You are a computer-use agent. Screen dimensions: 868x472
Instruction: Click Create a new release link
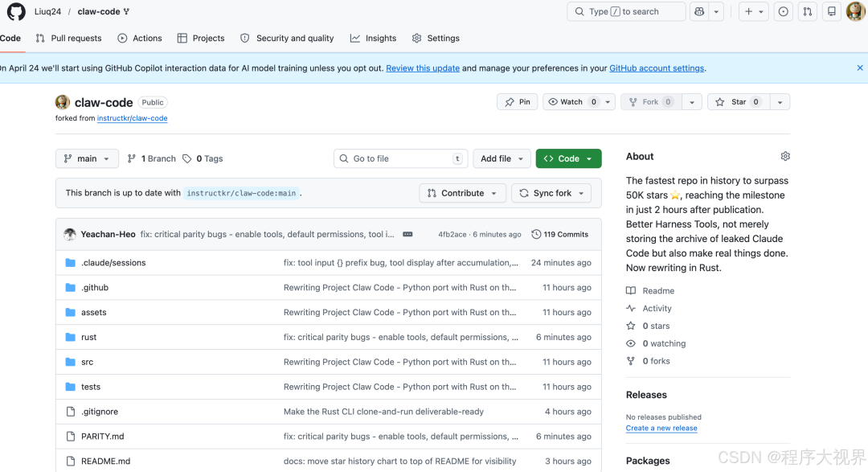click(661, 428)
